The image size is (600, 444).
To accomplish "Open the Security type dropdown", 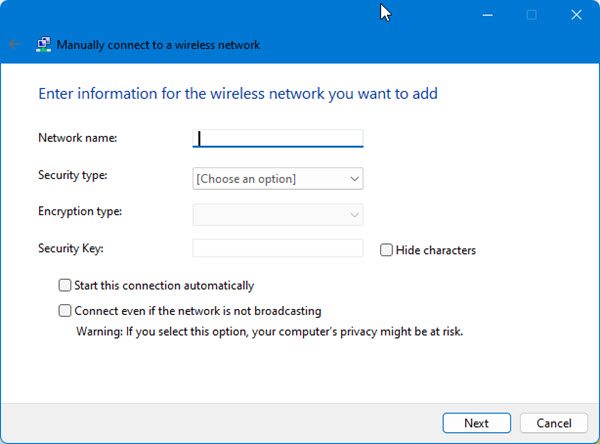I will [277, 179].
